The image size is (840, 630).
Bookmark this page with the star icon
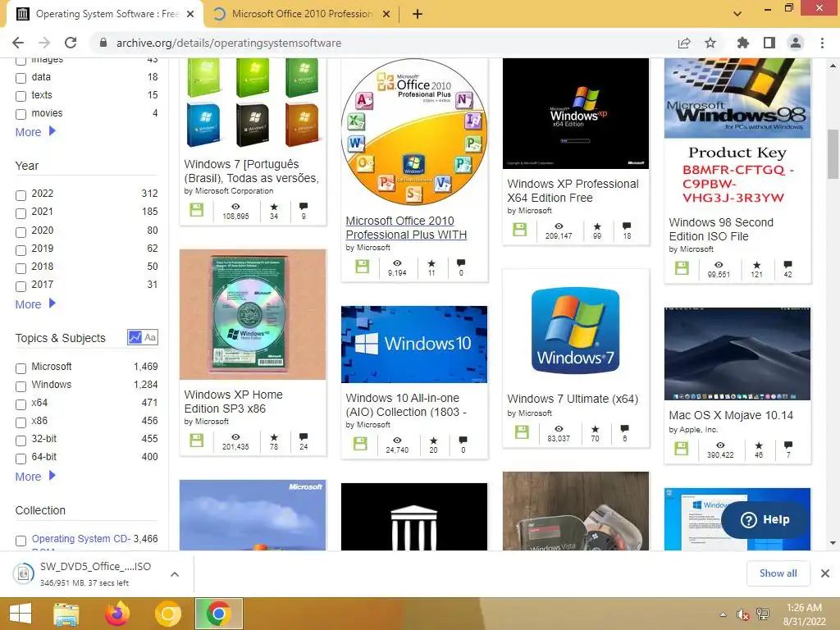coord(710,43)
